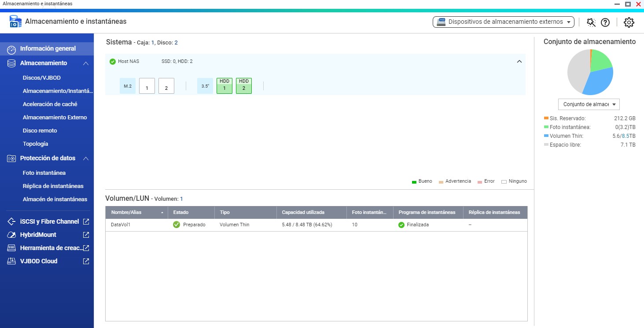Viewport: 644px width, 328px height.
Task: Select Foto instantánea in sidebar
Action: [x=44, y=173]
